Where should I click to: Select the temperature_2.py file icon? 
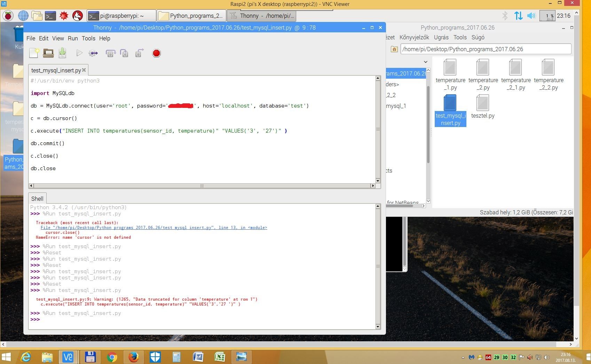coord(483,74)
